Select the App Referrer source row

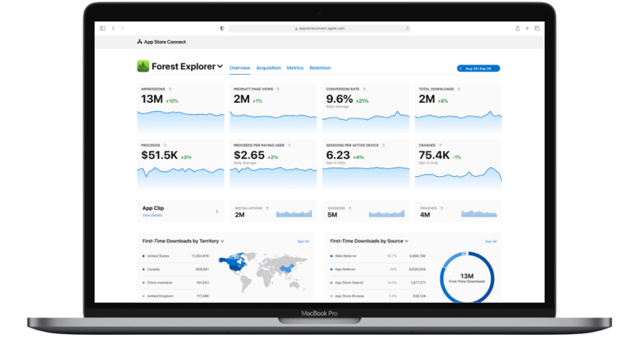378,270
